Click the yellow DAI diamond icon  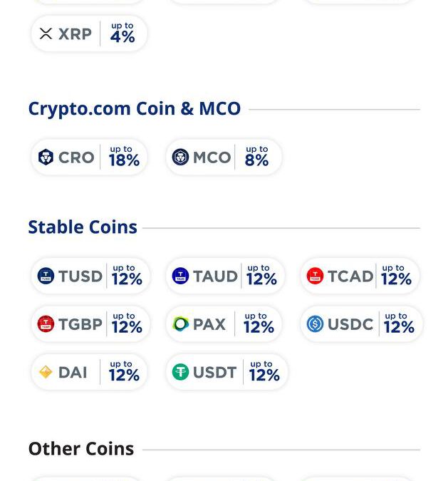46,372
